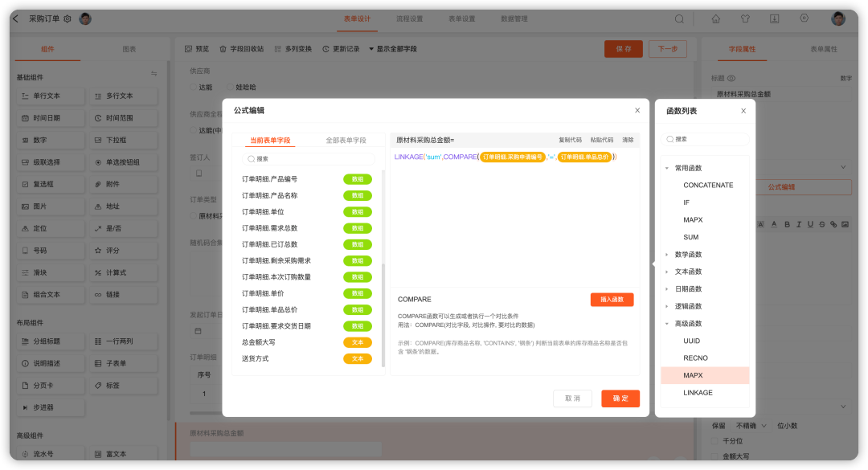Click the search magnifier in top bar
This screenshot has height=470, width=868.
pyautogui.click(x=679, y=18)
